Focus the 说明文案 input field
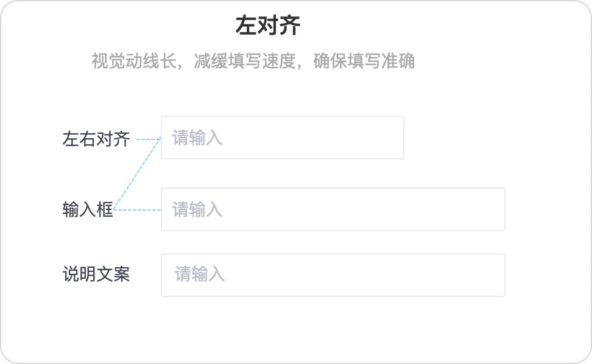Image resolution: width=592 pixels, height=364 pixels. point(333,275)
